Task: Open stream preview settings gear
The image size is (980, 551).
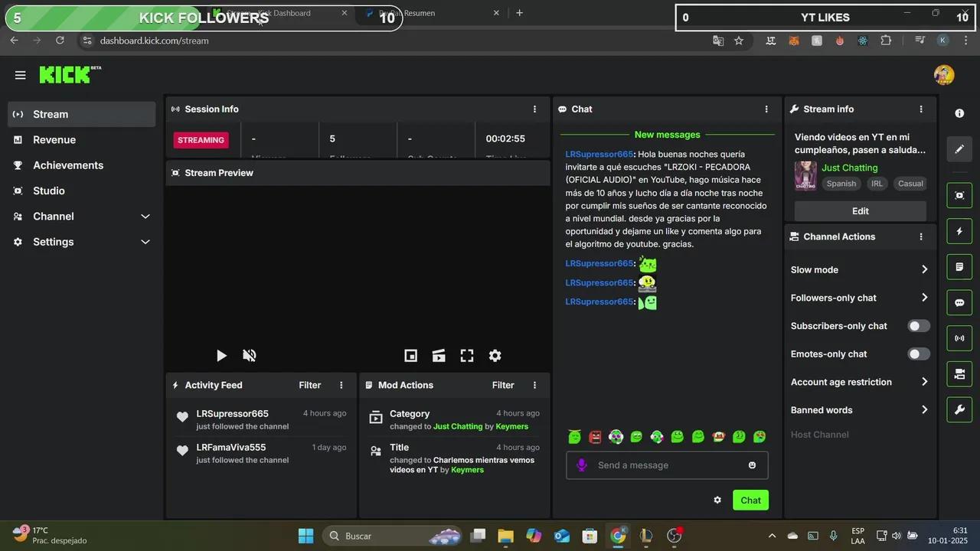Action: [x=495, y=355]
